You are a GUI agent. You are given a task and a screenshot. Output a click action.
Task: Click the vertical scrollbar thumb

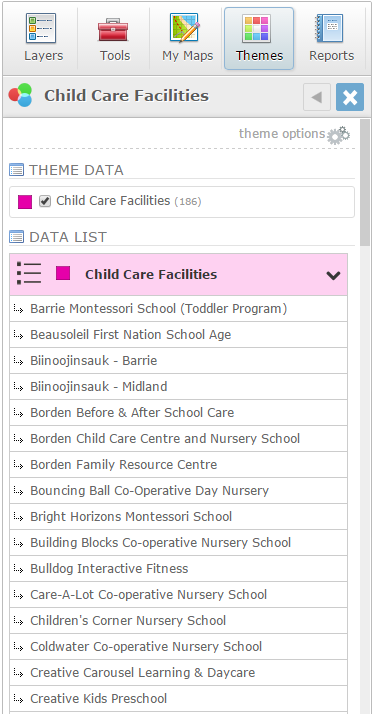coord(365,182)
